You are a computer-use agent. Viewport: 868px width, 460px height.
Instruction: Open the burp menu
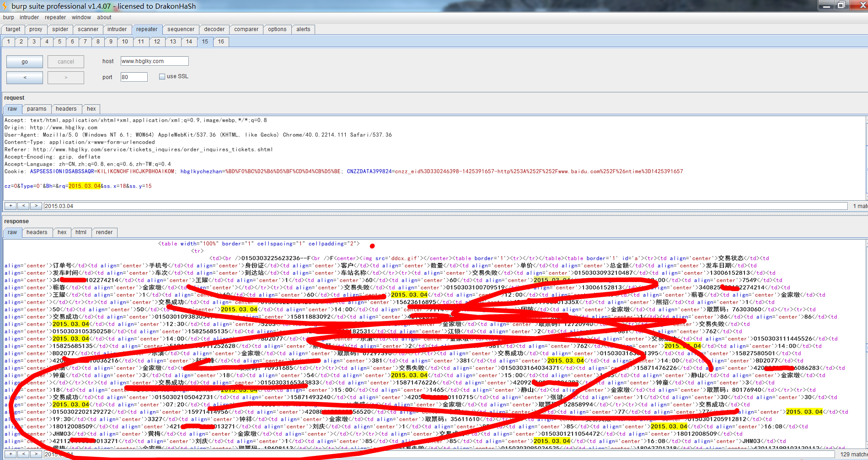(8, 17)
